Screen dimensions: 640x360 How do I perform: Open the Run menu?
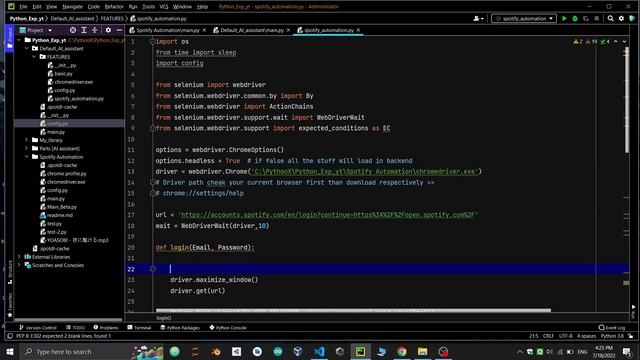(x=133, y=7)
